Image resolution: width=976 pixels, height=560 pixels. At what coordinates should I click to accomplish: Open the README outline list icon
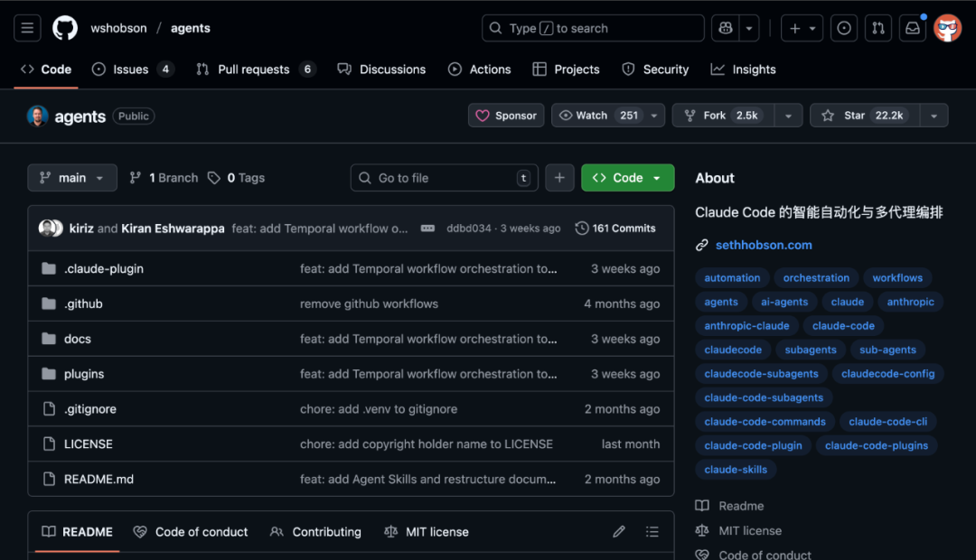pos(652,532)
